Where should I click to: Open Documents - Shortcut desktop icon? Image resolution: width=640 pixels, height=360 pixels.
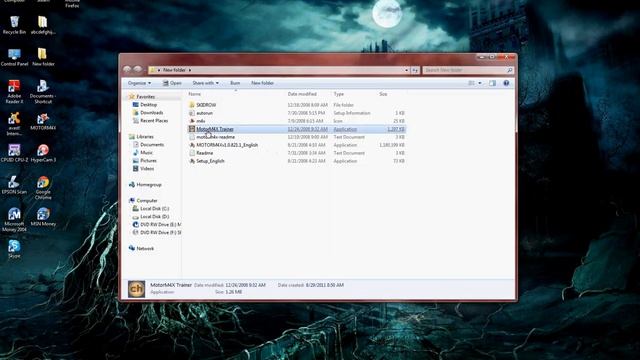click(x=43, y=91)
